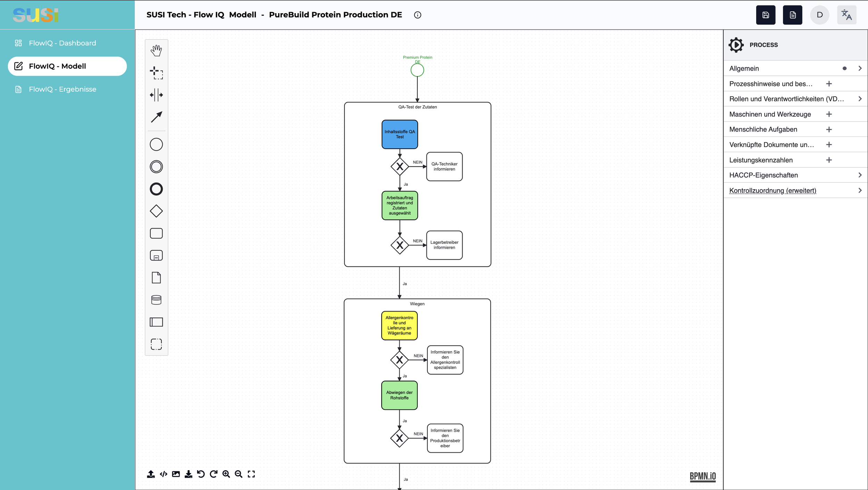Select the Abwiegen der Rohstoffe task
868x490 pixels.
399,396
